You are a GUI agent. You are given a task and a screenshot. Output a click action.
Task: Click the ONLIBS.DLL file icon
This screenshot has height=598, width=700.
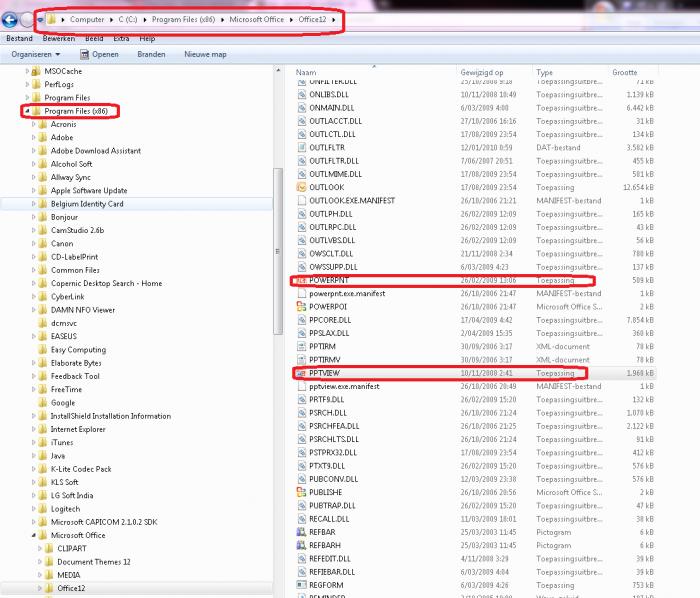(302, 95)
